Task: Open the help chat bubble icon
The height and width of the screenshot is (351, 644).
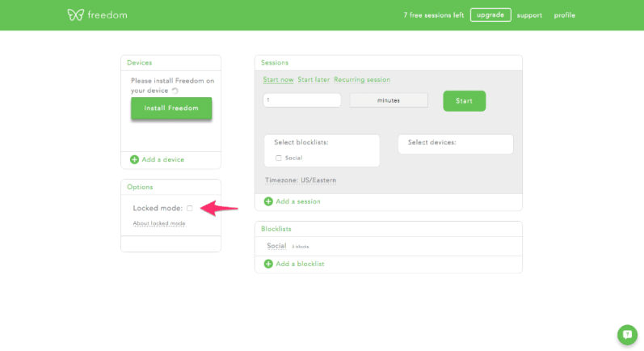Action: (627, 335)
